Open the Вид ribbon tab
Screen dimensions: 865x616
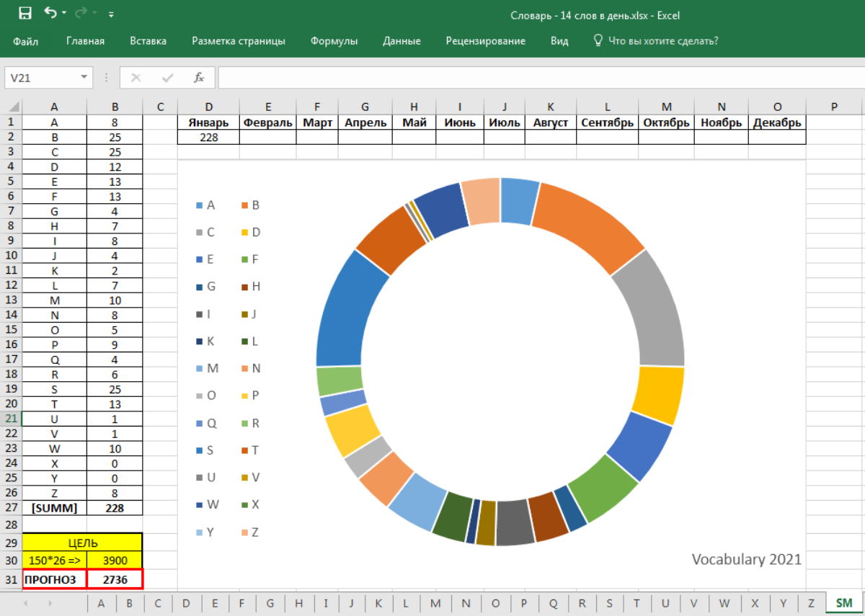(559, 41)
